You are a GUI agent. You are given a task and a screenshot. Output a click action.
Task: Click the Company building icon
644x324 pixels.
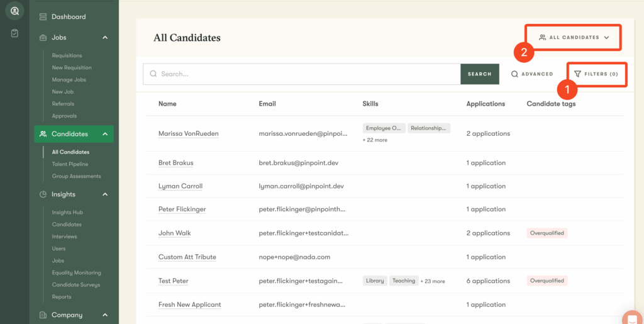coord(43,315)
